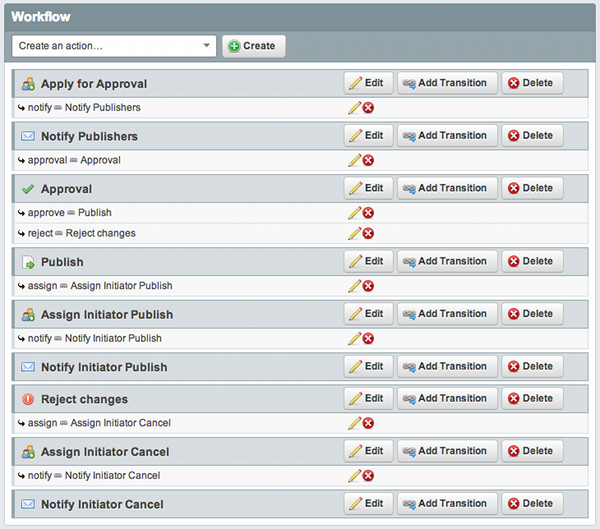Remove the approval Approval transition via red icon
600x529 pixels.
click(368, 160)
